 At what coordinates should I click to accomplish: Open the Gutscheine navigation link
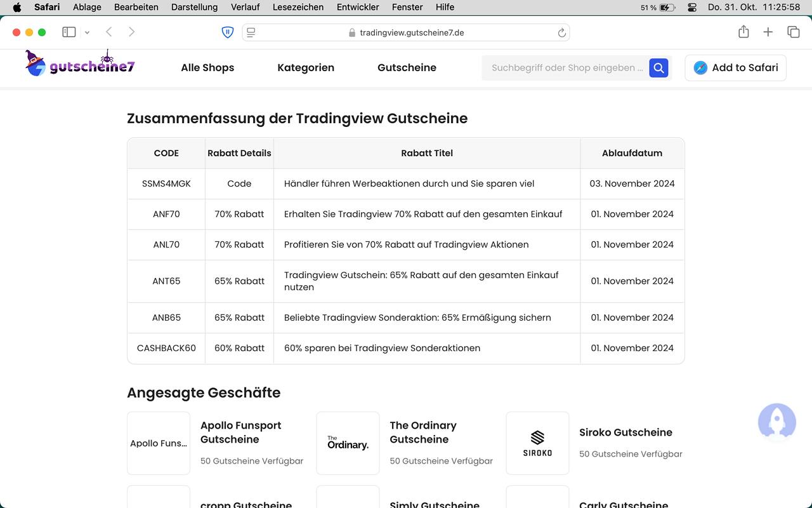click(x=407, y=68)
